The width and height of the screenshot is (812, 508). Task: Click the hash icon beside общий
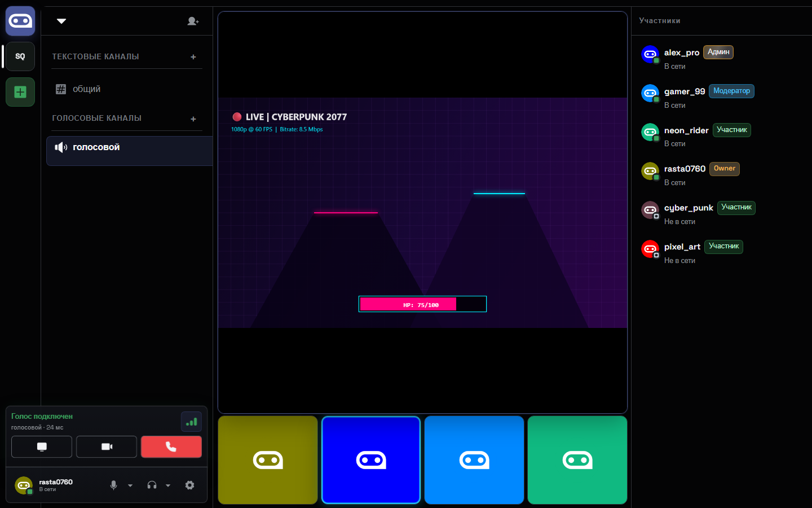61,89
